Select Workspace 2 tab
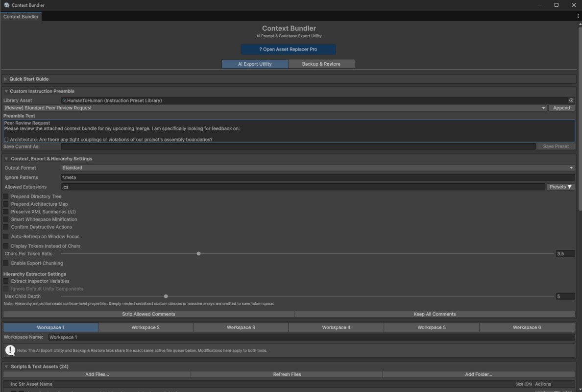The image size is (582, 392). (x=145, y=327)
